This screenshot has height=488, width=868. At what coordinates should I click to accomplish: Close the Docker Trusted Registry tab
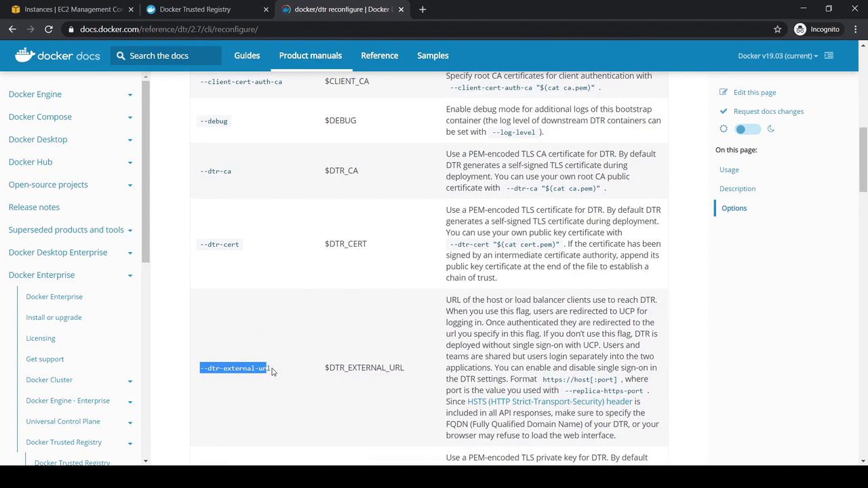click(x=266, y=9)
